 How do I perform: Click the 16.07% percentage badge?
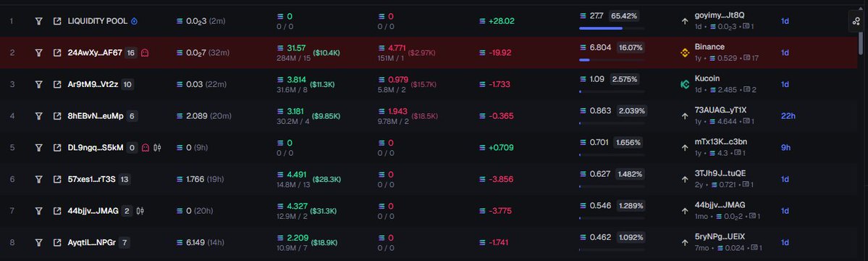click(x=631, y=48)
